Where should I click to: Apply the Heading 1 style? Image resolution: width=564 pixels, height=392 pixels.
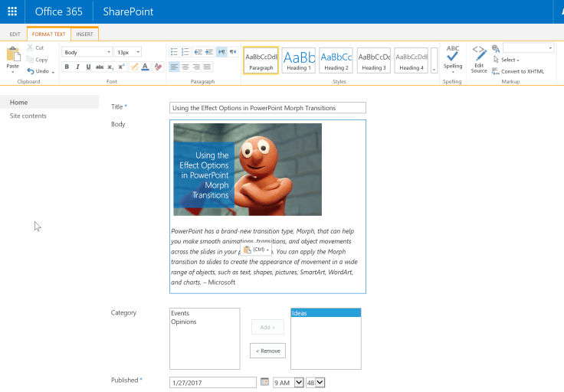coord(299,60)
